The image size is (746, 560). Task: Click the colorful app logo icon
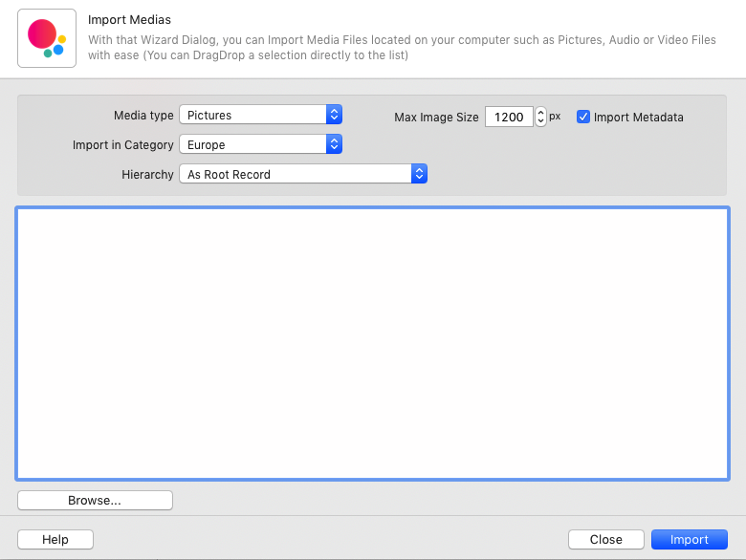coord(47,38)
